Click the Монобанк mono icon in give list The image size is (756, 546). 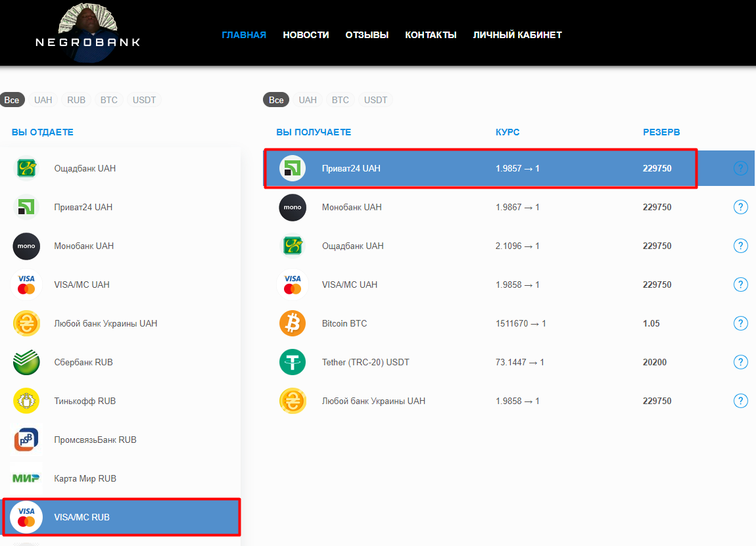(x=26, y=246)
